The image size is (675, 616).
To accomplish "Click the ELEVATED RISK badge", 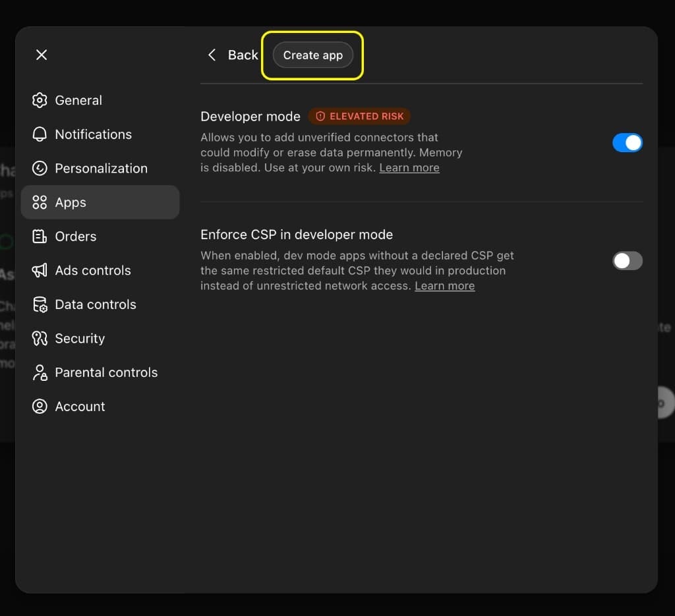I will point(359,116).
